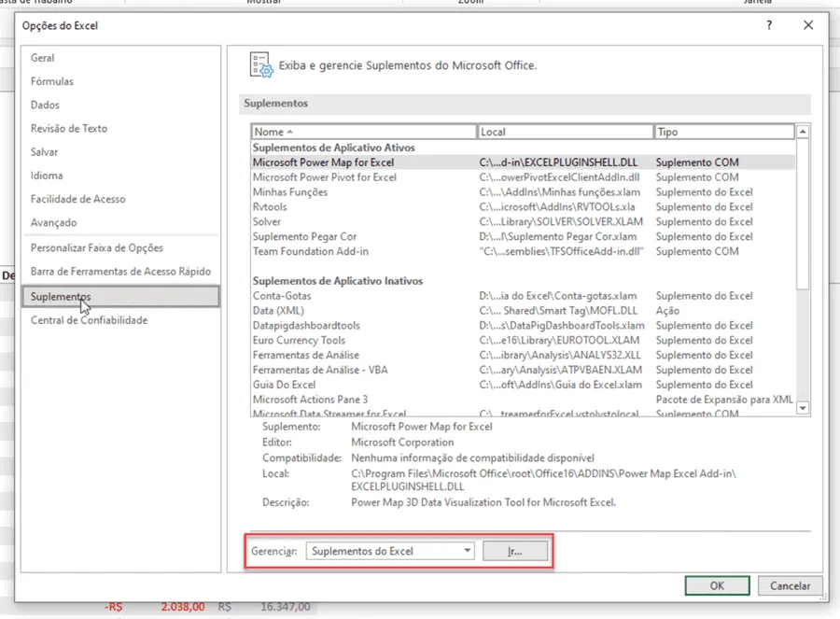The height and width of the screenshot is (619, 840).
Task: Select the Guia Do Excel add-in
Action: point(523,385)
